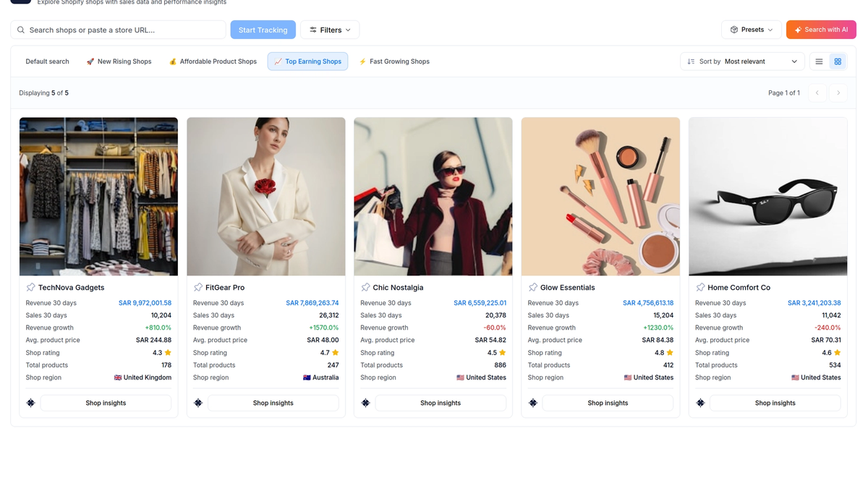868x488 pixels.
Task: Select the Default search tab
Action: (x=48, y=61)
